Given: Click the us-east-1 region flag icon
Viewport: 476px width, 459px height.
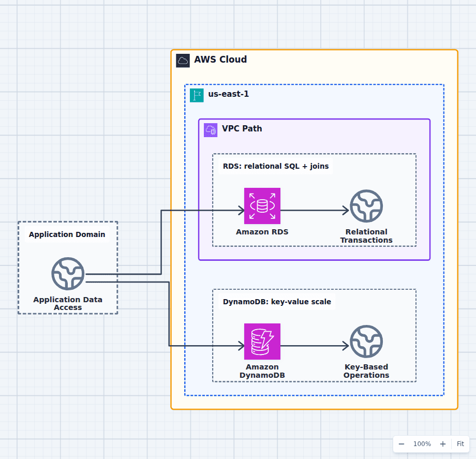Looking at the screenshot, I should click(197, 95).
